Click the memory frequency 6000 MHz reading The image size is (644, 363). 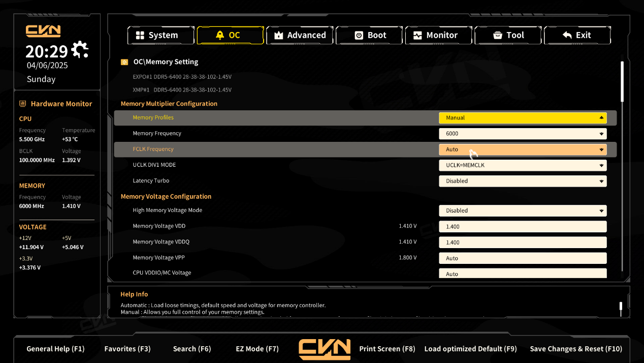pos(31,206)
